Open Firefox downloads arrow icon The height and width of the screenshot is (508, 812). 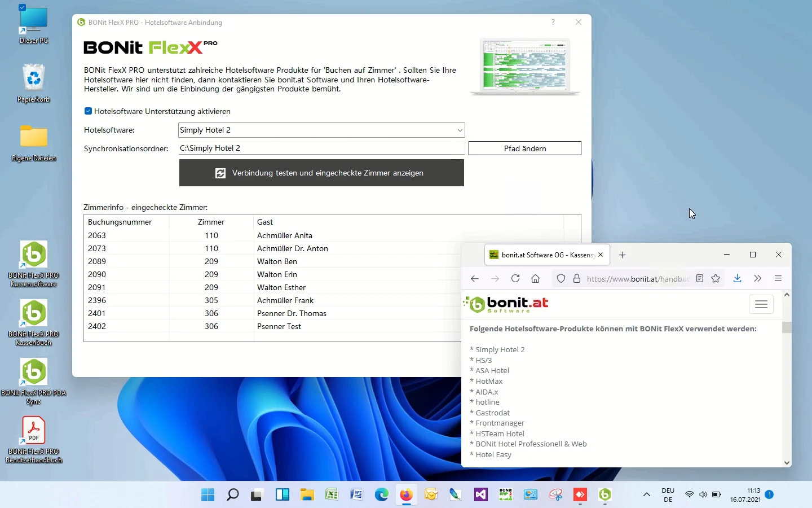(737, 278)
